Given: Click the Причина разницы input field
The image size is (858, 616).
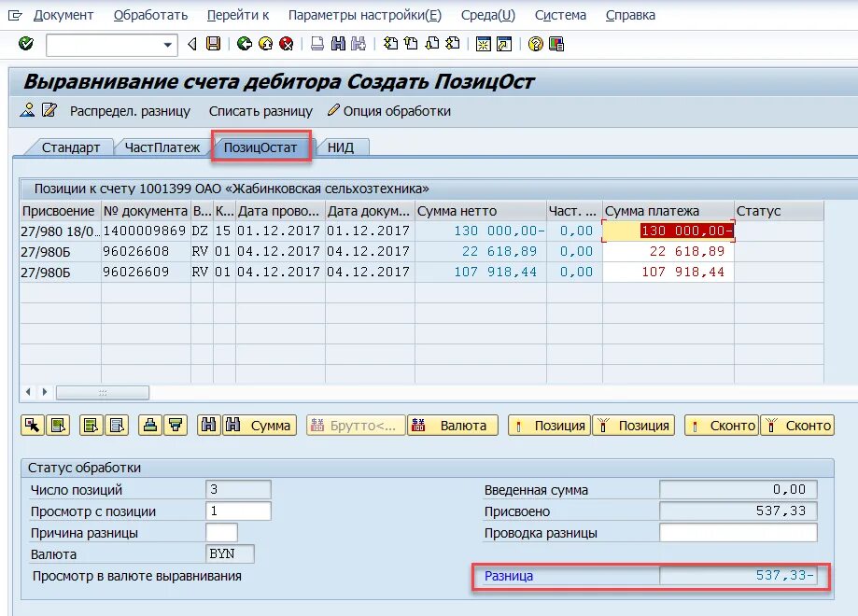Looking at the screenshot, I should coord(221,532).
